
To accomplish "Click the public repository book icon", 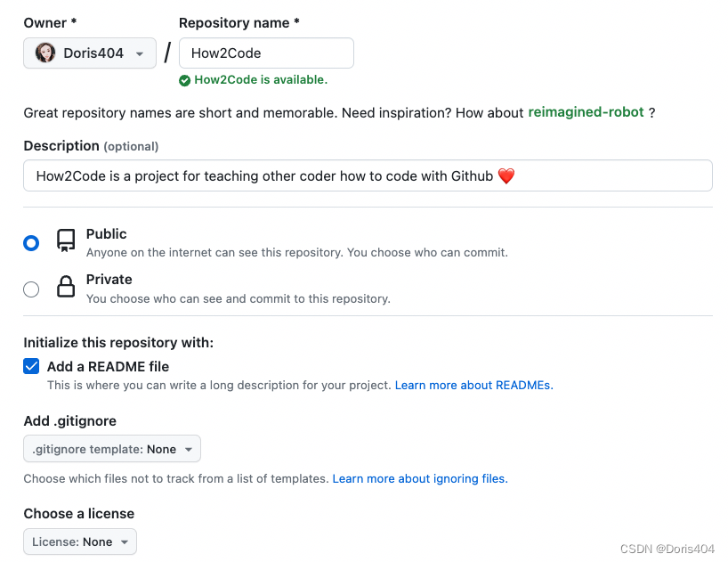I will (x=66, y=241).
